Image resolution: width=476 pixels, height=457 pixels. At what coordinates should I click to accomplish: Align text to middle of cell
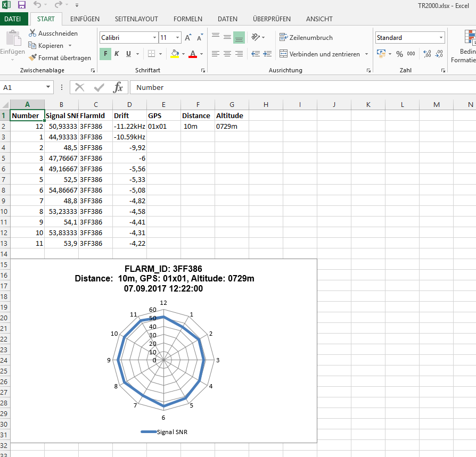coord(227,38)
